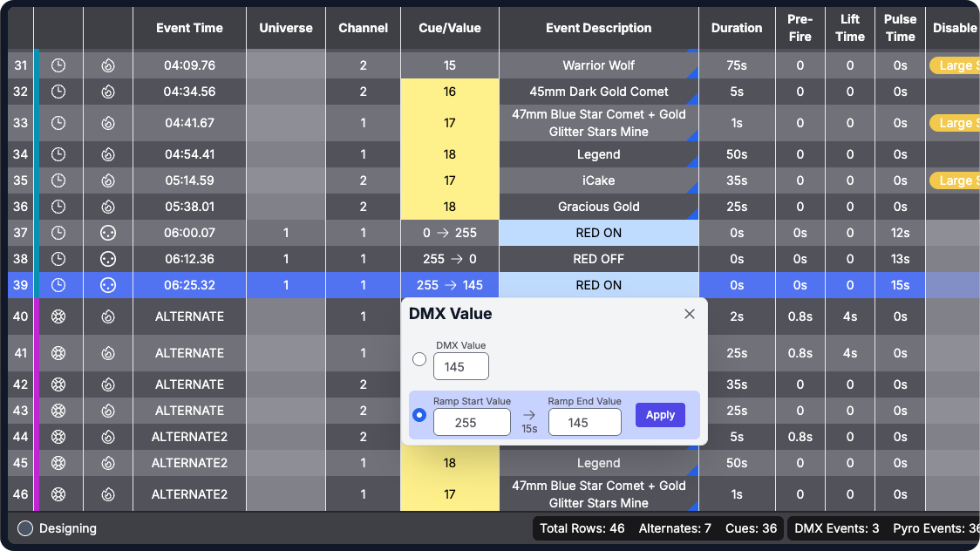Click the DMX connector icon in row 37
Screen dimensions: 980x551
(108, 233)
